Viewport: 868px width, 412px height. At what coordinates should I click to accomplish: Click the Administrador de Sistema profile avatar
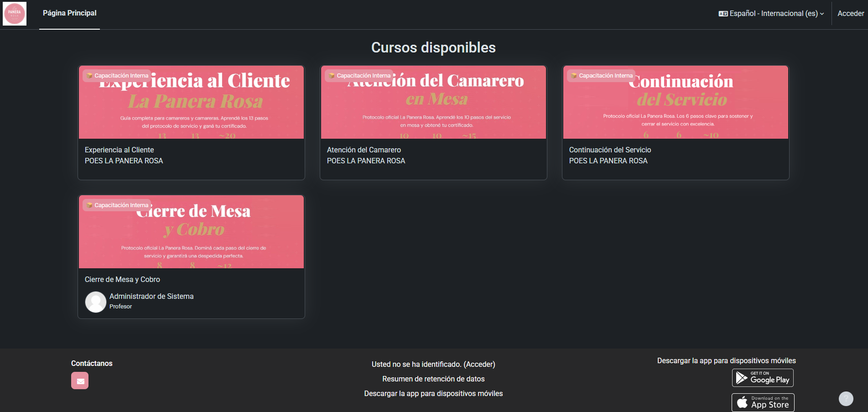pos(95,302)
